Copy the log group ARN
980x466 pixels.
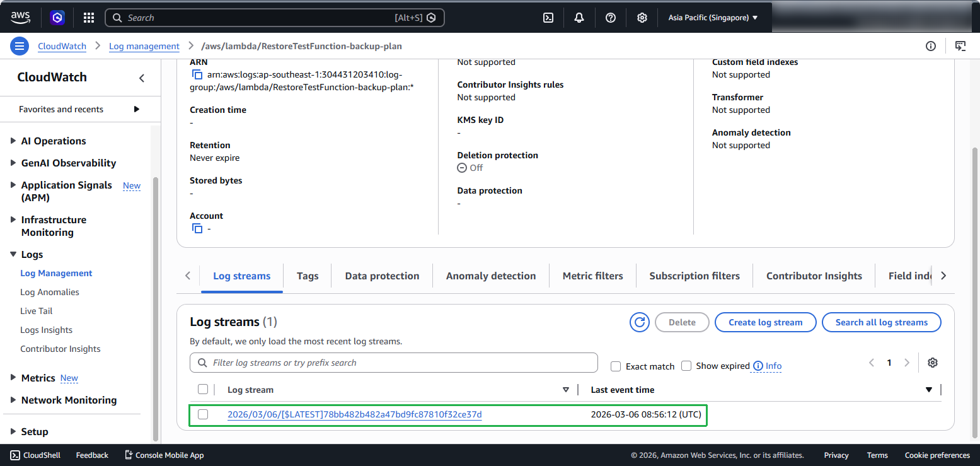point(197,74)
